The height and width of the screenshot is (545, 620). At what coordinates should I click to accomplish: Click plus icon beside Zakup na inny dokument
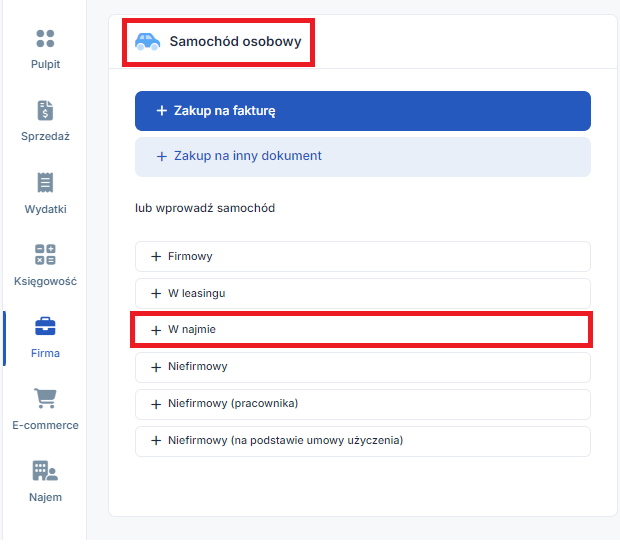[161, 157]
